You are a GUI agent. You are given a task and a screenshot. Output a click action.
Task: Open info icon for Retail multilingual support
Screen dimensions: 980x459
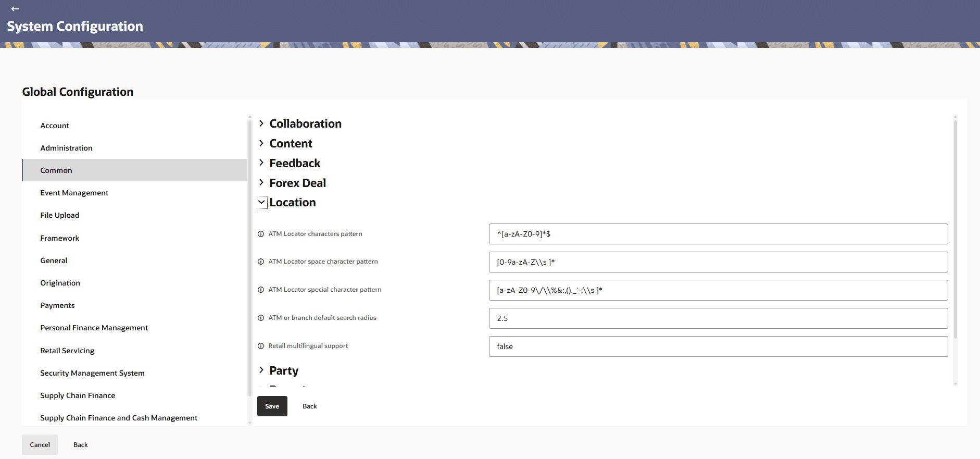point(261,346)
